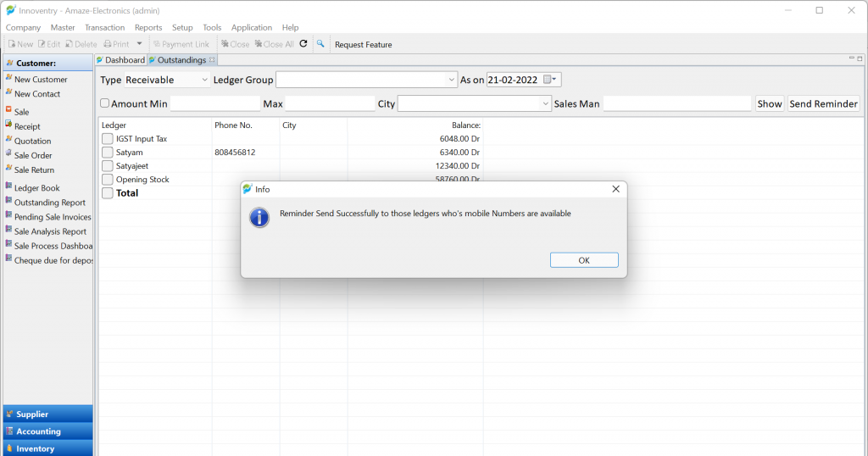Click the refresh icon in toolbar
Image resolution: width=868 pixels, height=456 pixels.
(303, 44)
